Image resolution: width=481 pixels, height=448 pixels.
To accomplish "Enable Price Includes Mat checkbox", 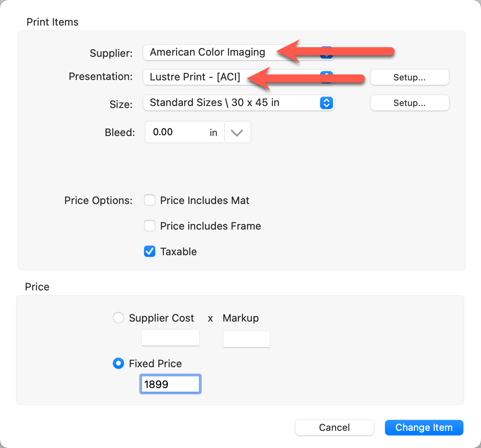I will click(150, 200).
